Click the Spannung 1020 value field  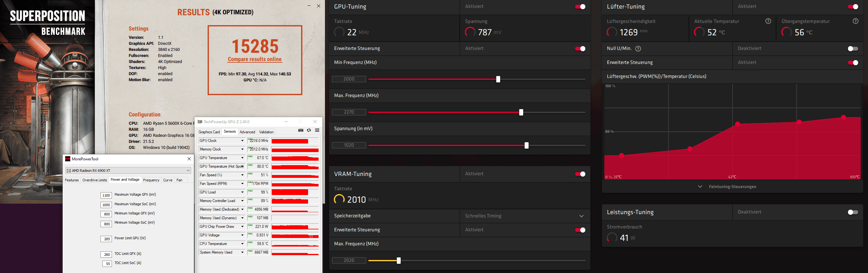click(x=349, y=145)
